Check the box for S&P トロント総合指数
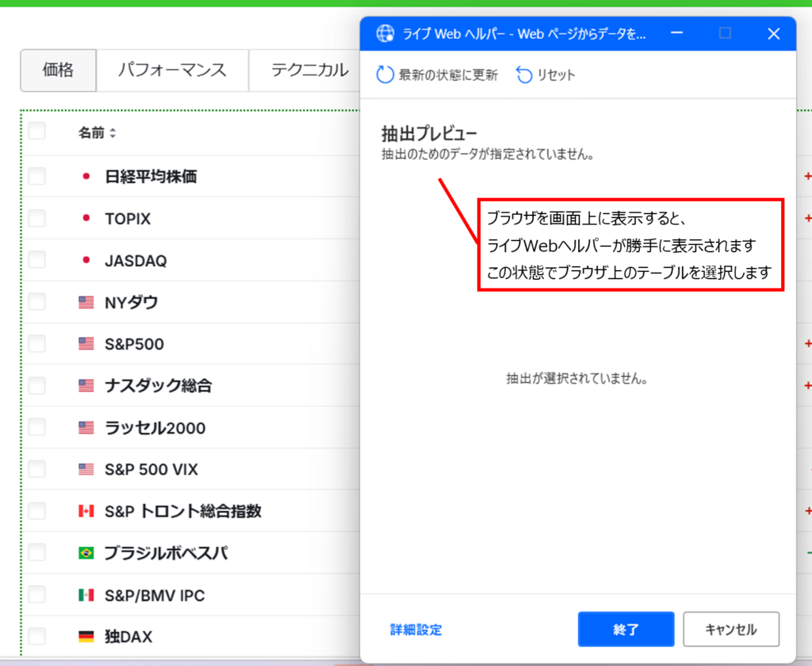This screenshot has height=666, width=812. pyautogui.click(x=36, y=511)
